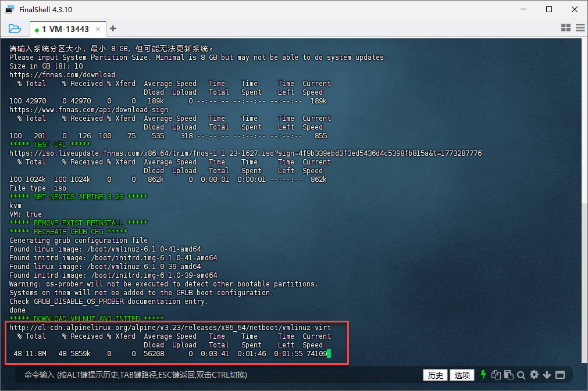Click the initrd.img-6.1.0-39-amd64 line
588x391 pixels.
point(113,275)
